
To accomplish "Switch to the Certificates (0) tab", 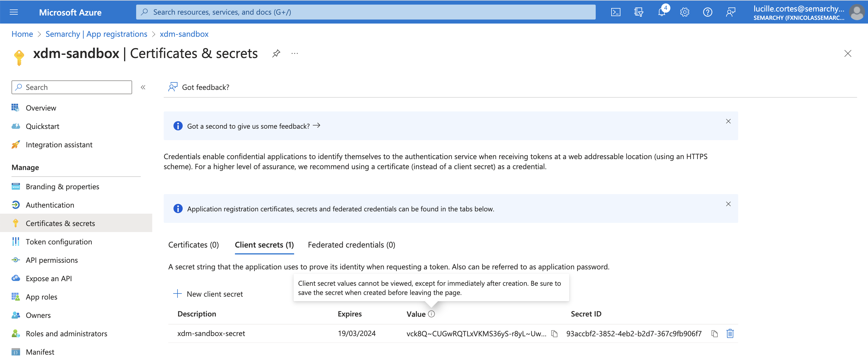I will pos(193,245).
